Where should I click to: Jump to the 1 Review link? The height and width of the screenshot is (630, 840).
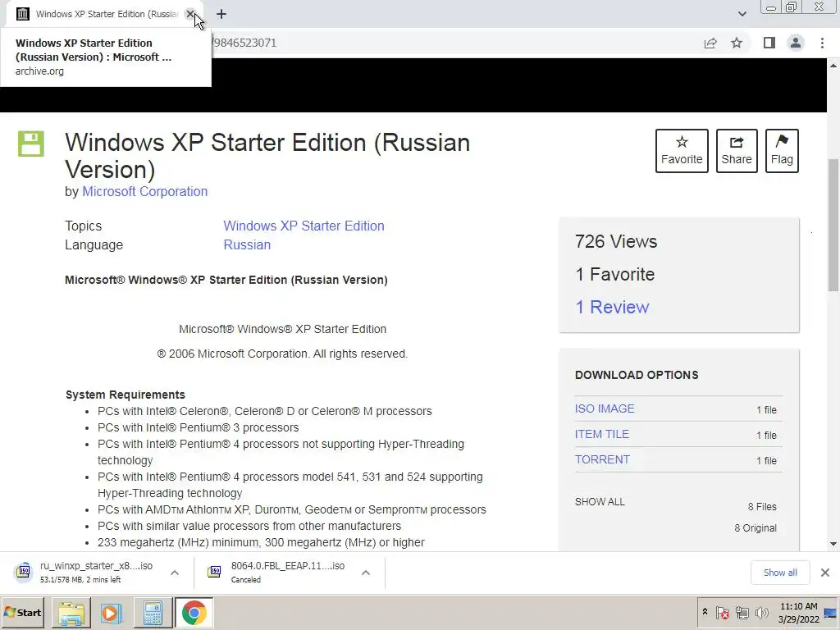point(612,307)
